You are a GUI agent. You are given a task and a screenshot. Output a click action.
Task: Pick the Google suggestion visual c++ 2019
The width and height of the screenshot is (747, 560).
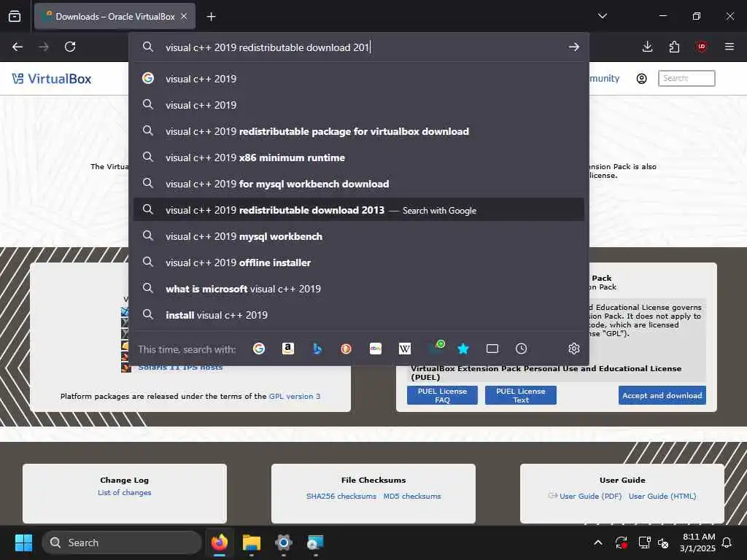359,79
